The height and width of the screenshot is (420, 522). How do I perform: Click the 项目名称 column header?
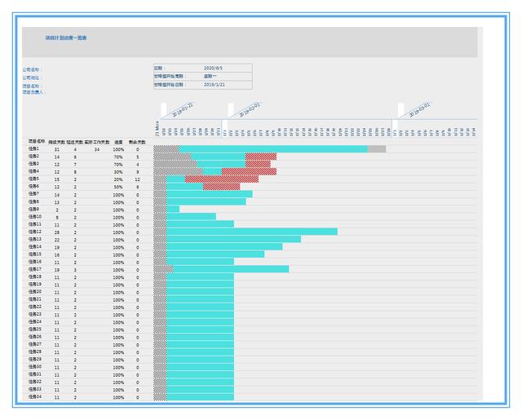point(36,142)
